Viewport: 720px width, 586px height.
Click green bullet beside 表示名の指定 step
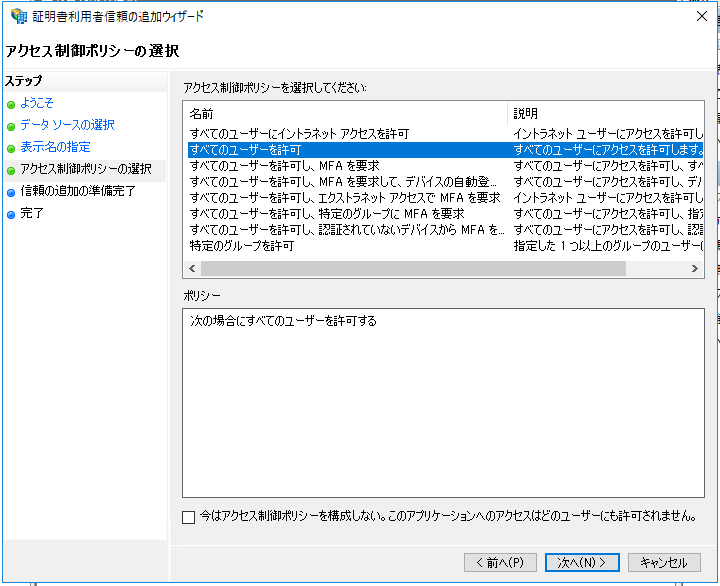11,149
